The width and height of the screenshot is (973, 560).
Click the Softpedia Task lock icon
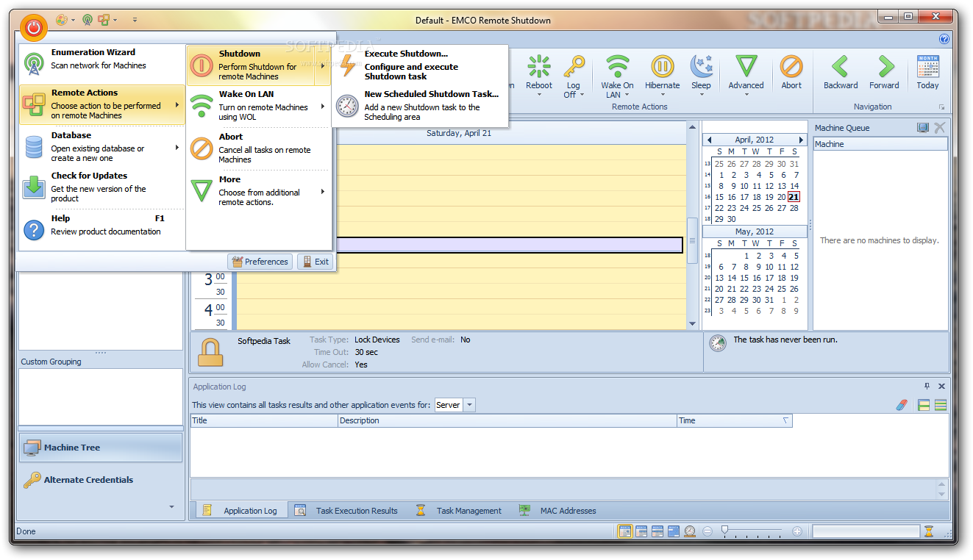coord(210,352)
